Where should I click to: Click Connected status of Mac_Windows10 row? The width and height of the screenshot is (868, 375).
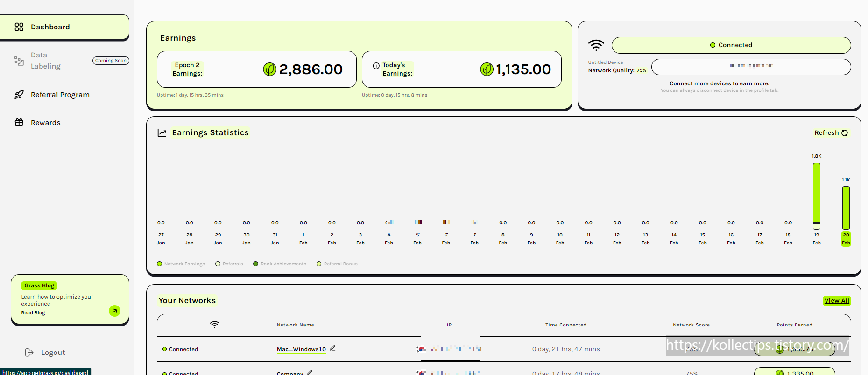pos(180,349)
